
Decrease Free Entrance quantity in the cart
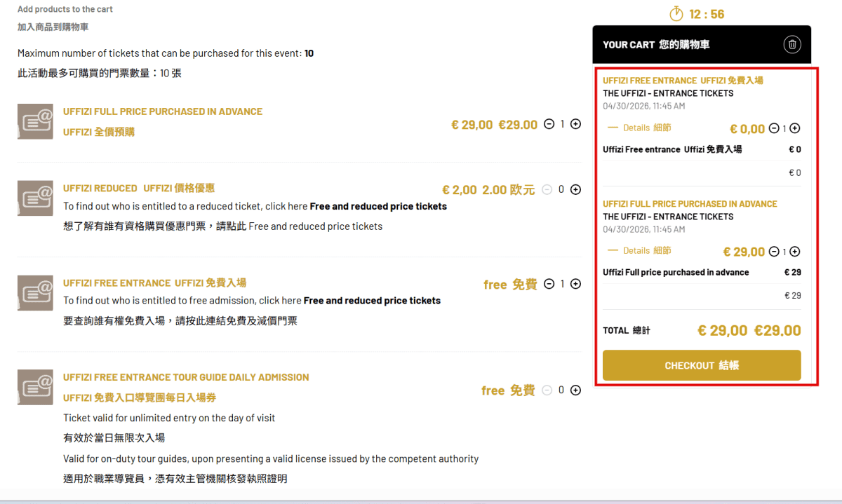(774, 128)
